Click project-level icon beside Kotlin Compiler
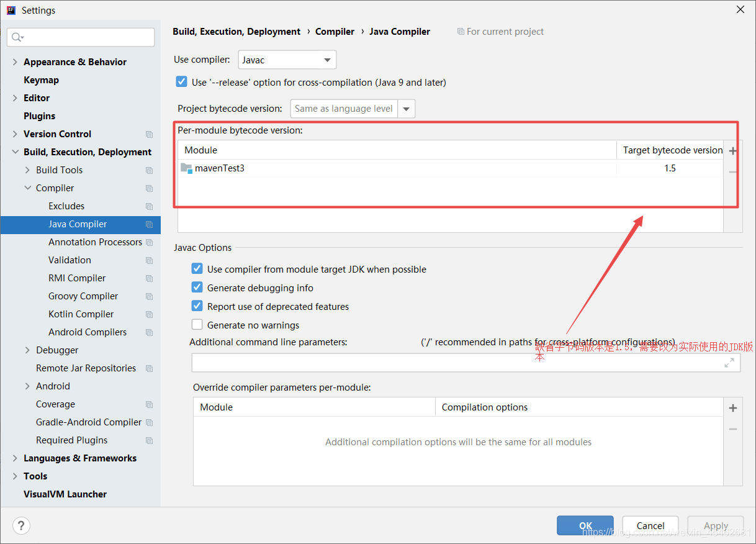 [x=149, y=314]
